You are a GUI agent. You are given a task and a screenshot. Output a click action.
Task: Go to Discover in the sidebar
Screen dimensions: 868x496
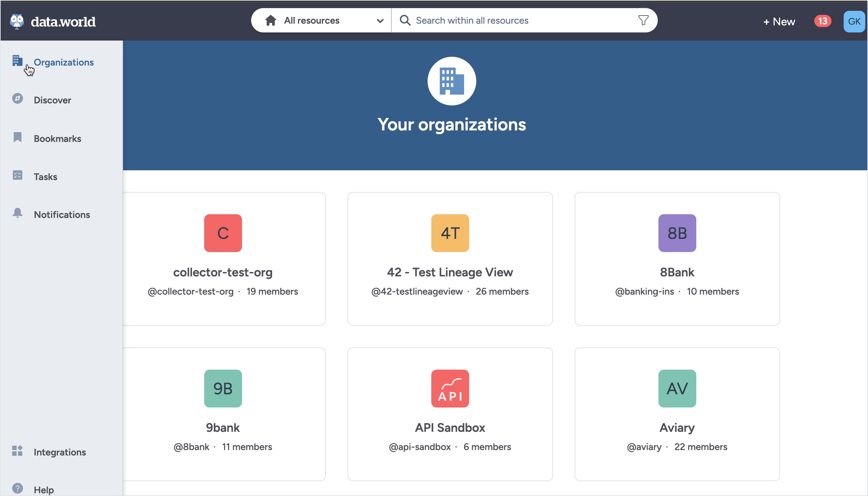(52, 100)
